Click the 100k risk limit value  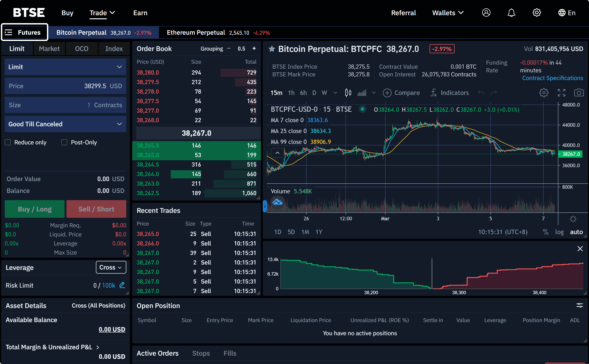point(109,285)
